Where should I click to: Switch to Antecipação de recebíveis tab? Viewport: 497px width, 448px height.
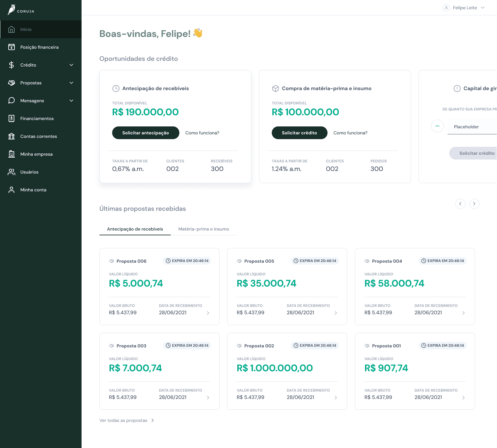pyautogui.click(x=135, y=229)
